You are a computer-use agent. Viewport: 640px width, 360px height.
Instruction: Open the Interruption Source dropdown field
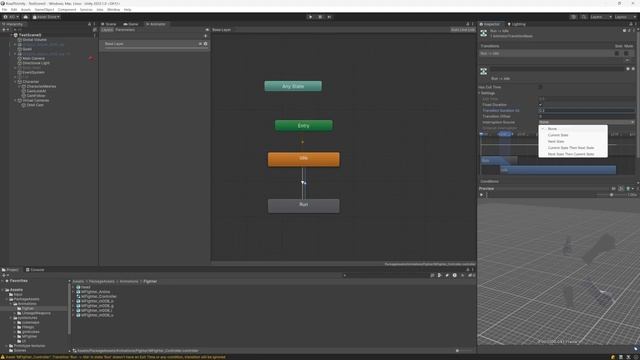pyautogui.click(x=587, y=122)
